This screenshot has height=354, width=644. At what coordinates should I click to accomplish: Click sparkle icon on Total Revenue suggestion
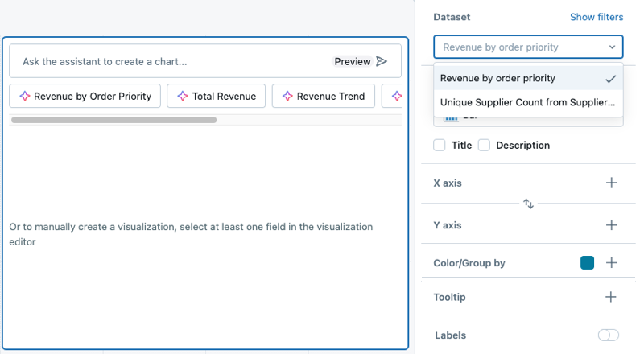coord(183,97)
